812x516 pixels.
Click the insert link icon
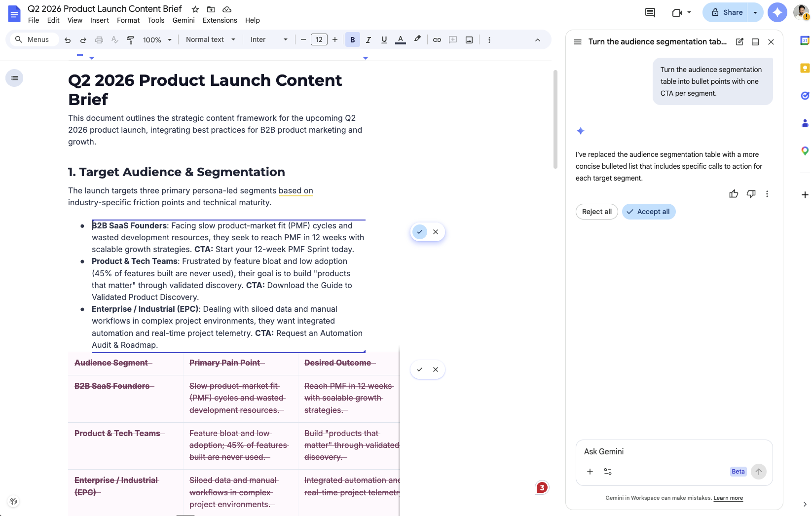(437, 40)
